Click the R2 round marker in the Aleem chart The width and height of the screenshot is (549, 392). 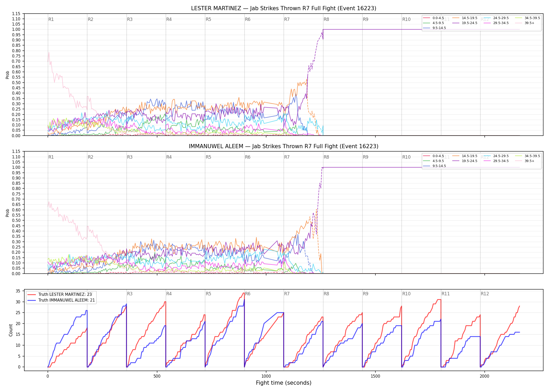(90, 157)
